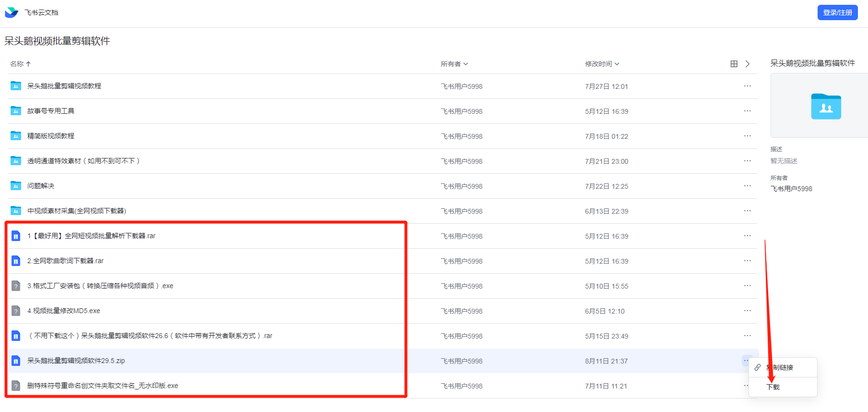
Task: Open the 问题解决 folder name
Action: point(41,186)
